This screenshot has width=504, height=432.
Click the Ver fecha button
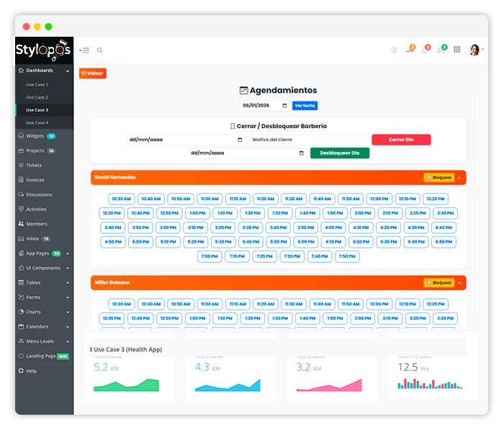tap(305, 106)
